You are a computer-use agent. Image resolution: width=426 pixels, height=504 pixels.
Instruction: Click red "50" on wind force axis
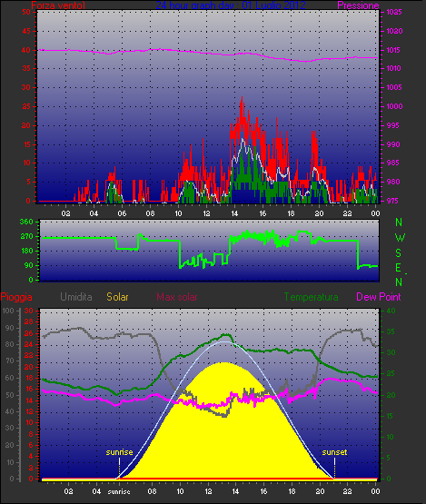(x=26, y=12)
